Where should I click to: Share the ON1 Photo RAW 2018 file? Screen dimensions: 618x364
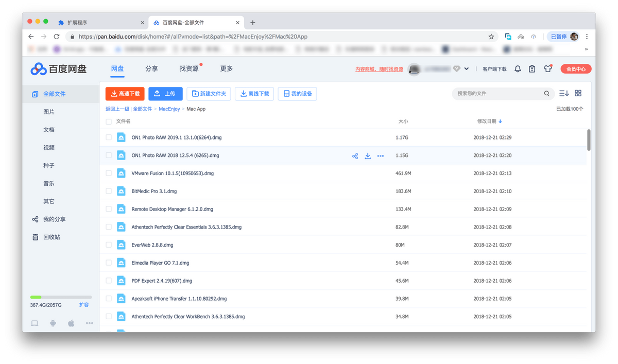(355, 155)
